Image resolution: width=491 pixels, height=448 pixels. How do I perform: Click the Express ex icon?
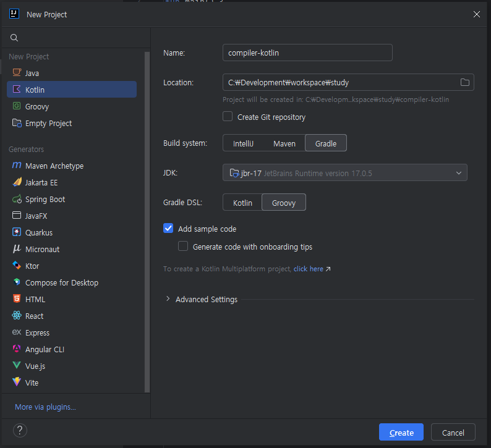17,332
